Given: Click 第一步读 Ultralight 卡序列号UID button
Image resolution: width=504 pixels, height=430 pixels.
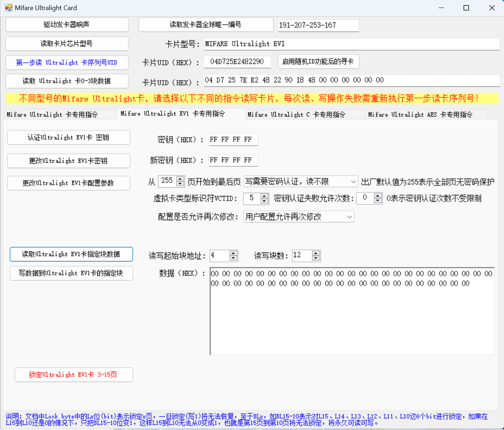Looking at the screenshot, I should point(67,63).
